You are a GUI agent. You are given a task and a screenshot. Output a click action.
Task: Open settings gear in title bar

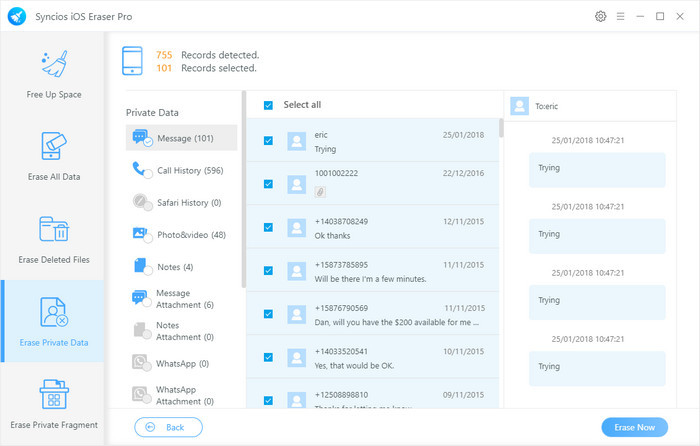click(x=600, y=17)
